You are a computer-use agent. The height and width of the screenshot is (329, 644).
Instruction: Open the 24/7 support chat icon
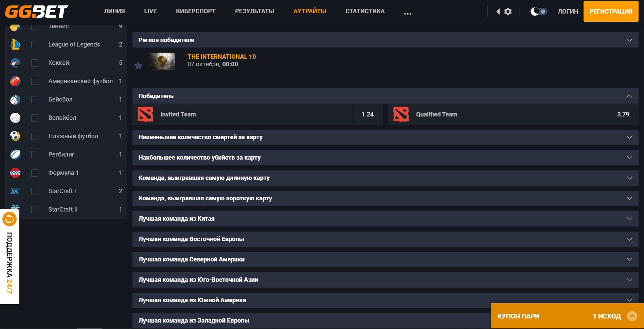point(10,219)
